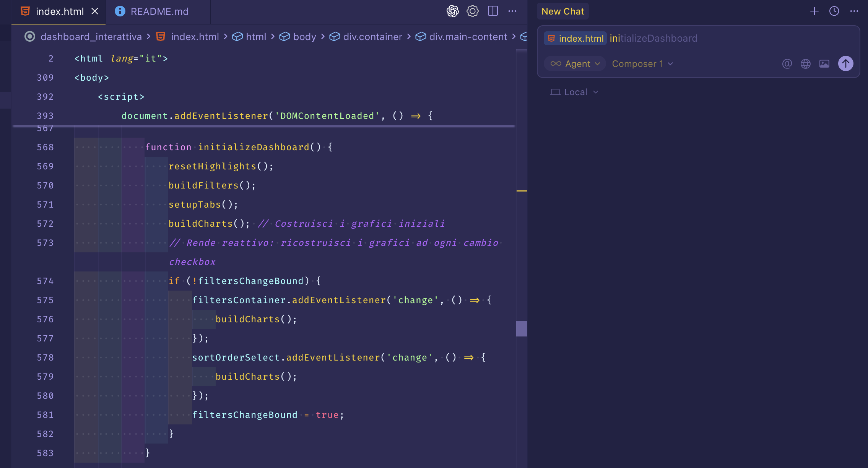Screen dimensions: 868x468
Task: Expand the Composer 1 model selector
Action: [642, 63]
